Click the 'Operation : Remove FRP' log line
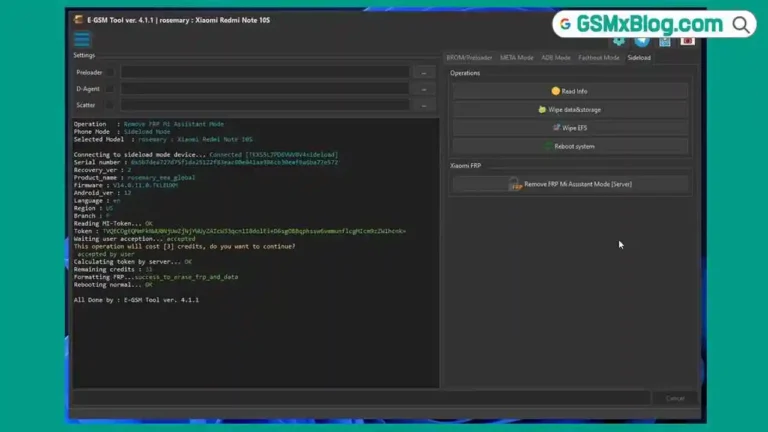Image resolution: width=768 pixels, height=432 pixels. click(149, 124)
